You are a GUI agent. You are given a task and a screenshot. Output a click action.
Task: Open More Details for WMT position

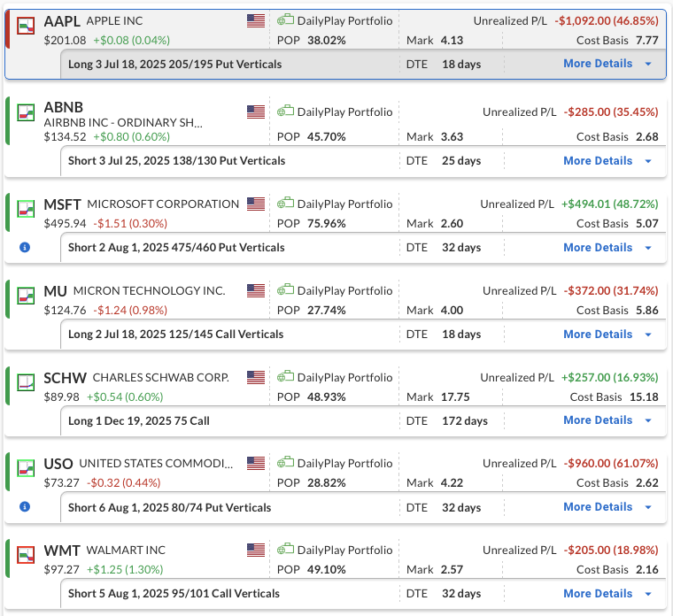point(598,594)
